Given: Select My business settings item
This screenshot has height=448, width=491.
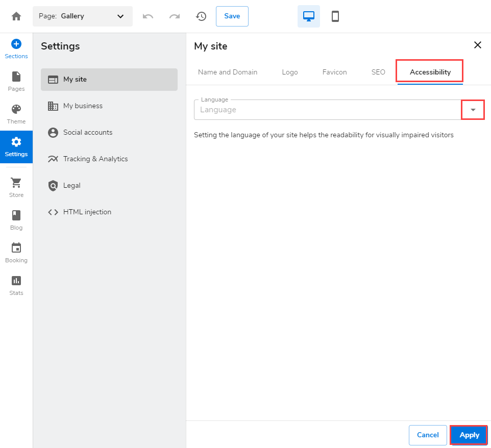Looking at the screenshot, I should pos(109,106).
